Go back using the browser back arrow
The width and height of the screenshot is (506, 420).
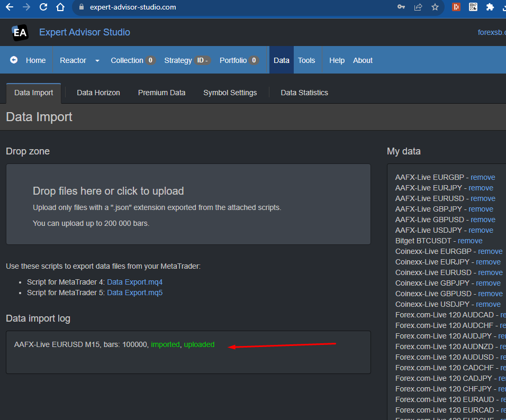(x=10, y=7)
